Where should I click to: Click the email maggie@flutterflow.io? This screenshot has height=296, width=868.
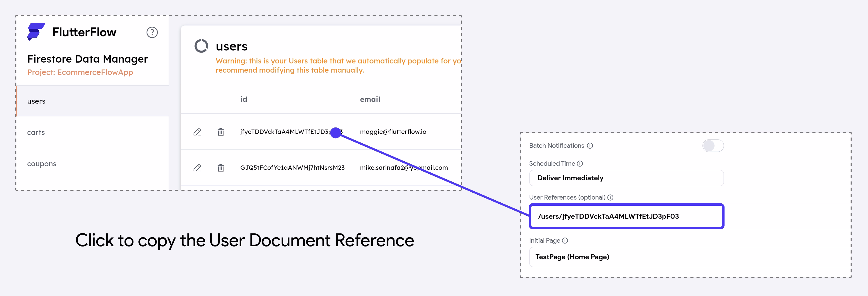coord(393,132)
